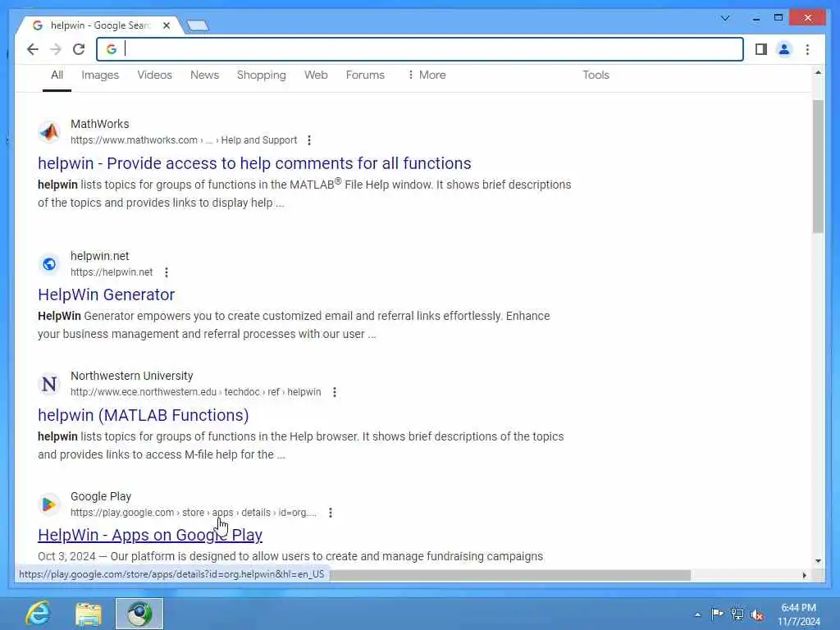840x630 pixels.
Task: Click the horizontal scrollbar thumb
Action: pos(510,575)
